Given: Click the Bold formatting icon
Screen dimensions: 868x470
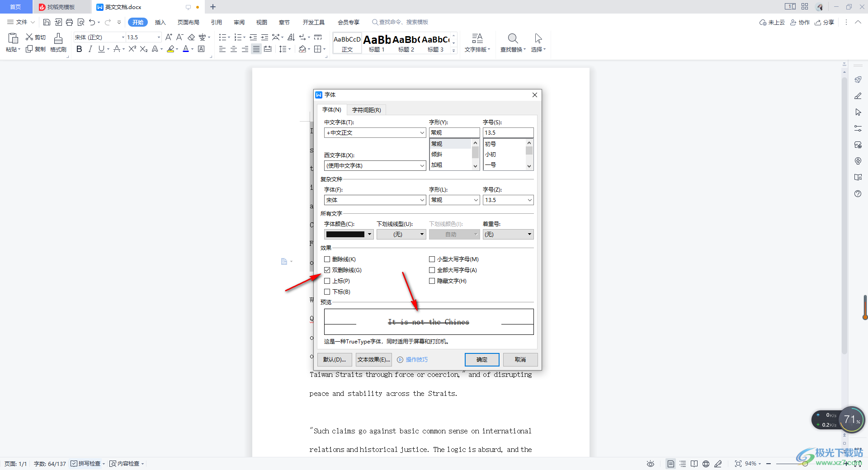Looking at the screenshot, I should [79, 49].
